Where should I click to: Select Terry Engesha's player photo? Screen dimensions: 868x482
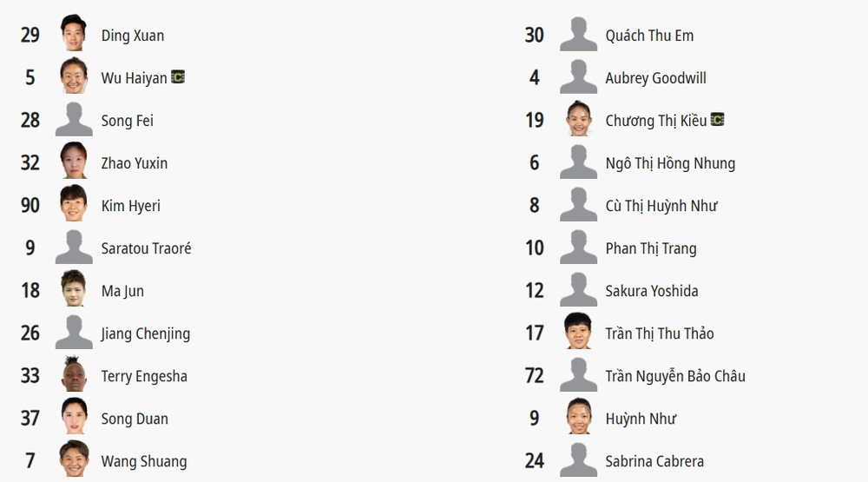(x=74, y=373)
